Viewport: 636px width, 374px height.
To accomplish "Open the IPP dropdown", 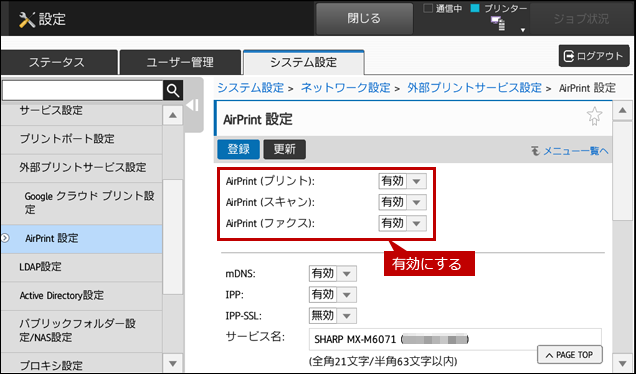I will [x=333, y=294].
